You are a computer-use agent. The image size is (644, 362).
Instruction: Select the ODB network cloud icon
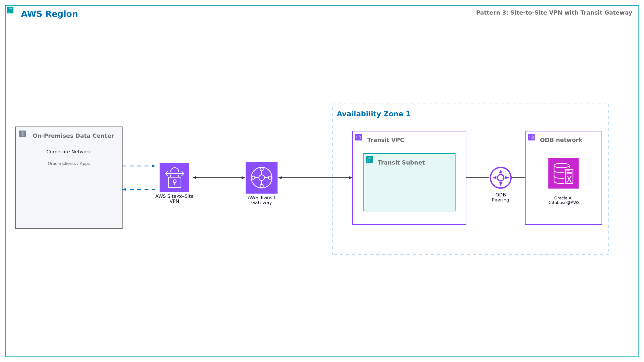531,137
